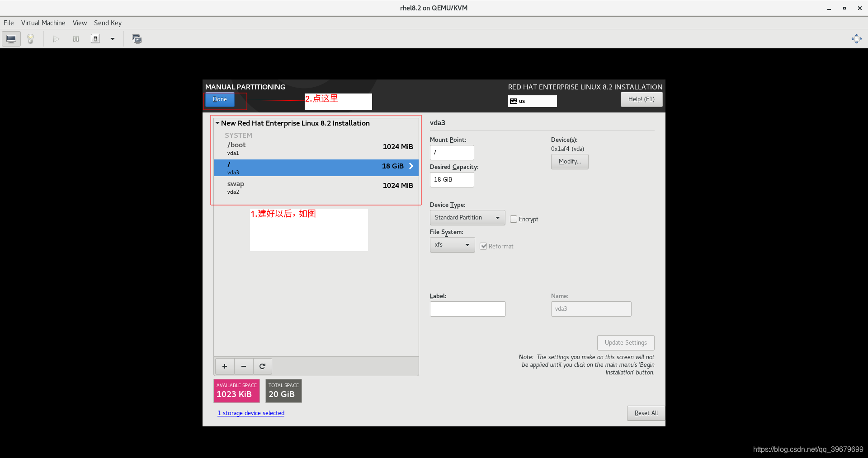This screenshot has height=458, width=868.
Task: Click the Update Settings button
Action: point(626,343)
